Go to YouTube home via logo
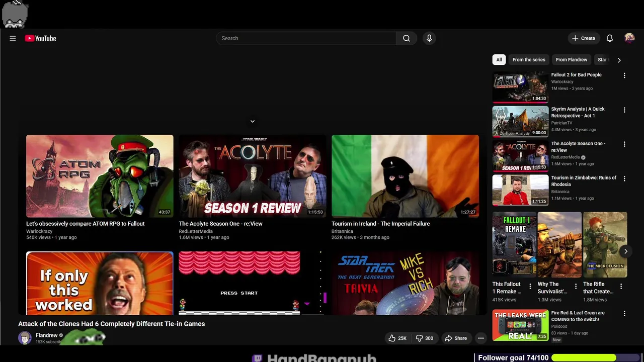This screenshot has width=644, height=362. pyautogui.click(x=40, y=38)
